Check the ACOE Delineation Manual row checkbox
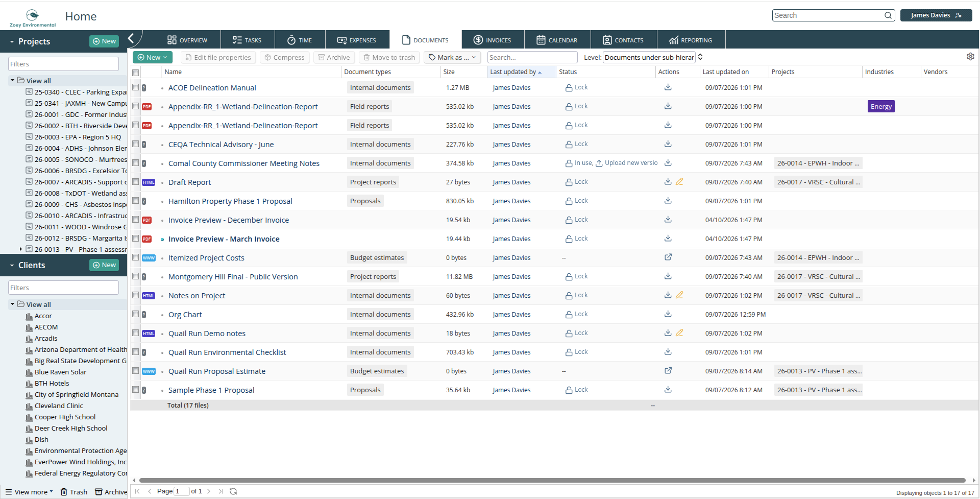Viewport: 980px width, 499px height. tap(136, 87)
